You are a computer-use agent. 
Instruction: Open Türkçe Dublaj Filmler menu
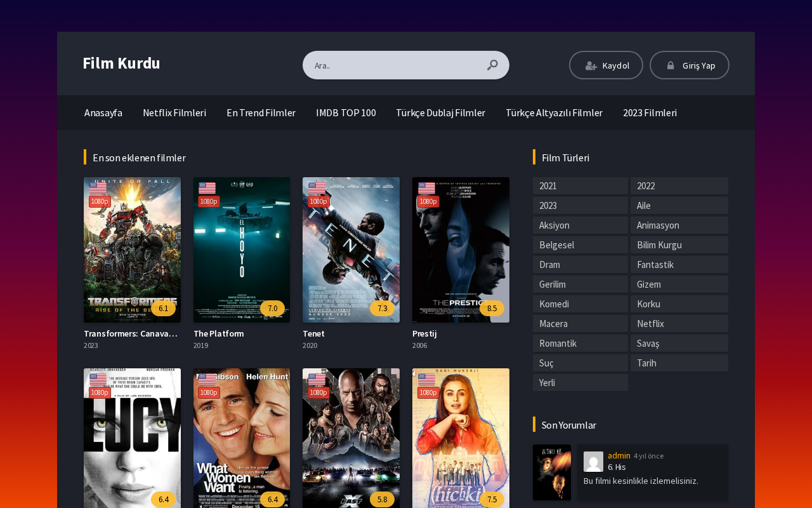441,112
